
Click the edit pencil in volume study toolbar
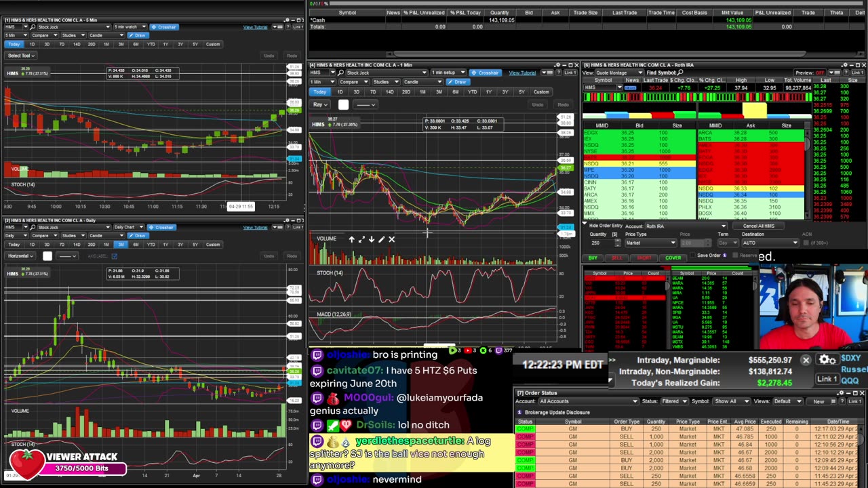(x=381, y=239)
